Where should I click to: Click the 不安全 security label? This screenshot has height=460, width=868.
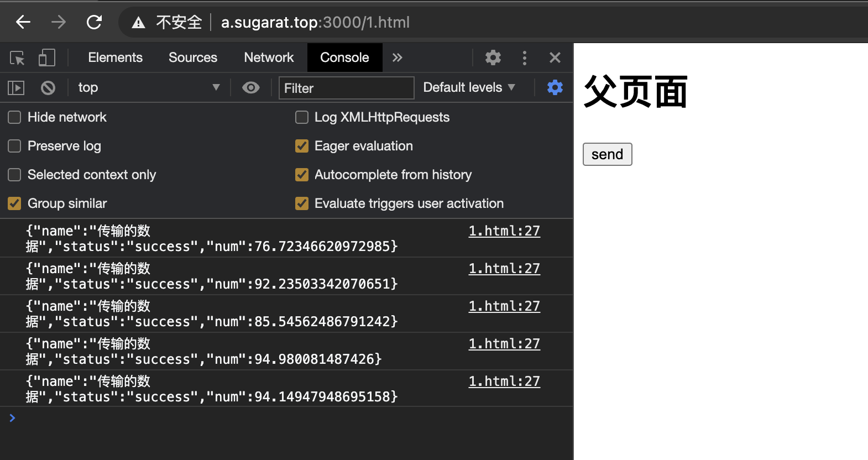click(179, 22)
